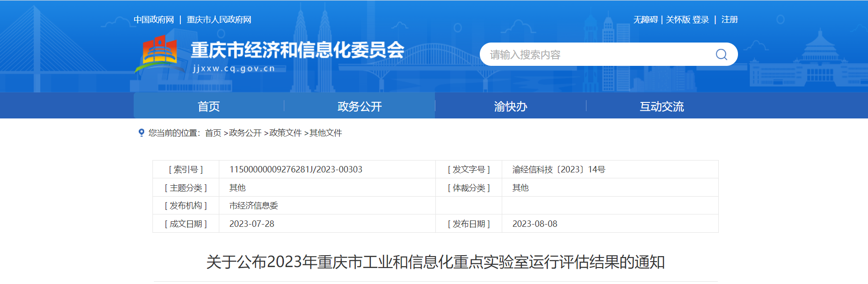
Task: Open the 政务公开 navigation tab
Action: [x=359, y=106]
